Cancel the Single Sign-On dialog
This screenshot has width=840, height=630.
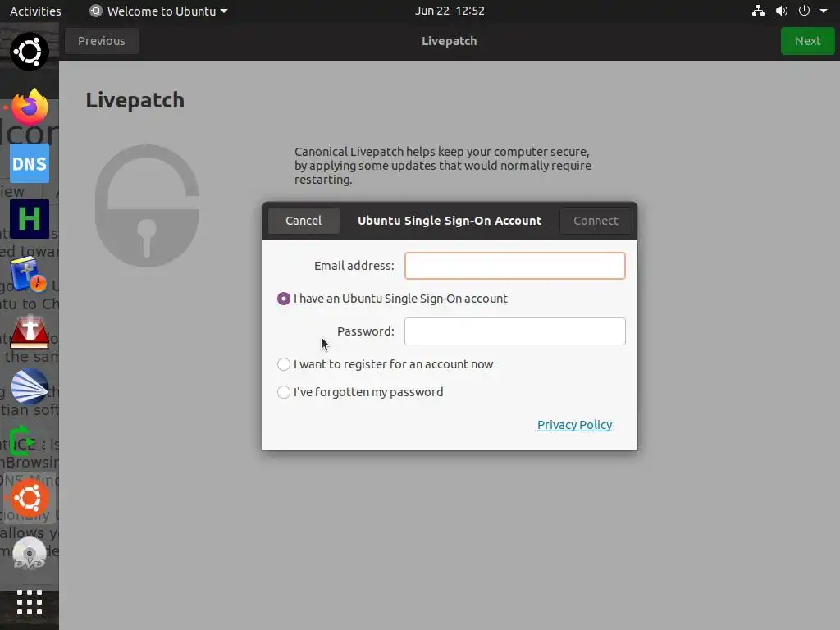(x=304, y=221)
